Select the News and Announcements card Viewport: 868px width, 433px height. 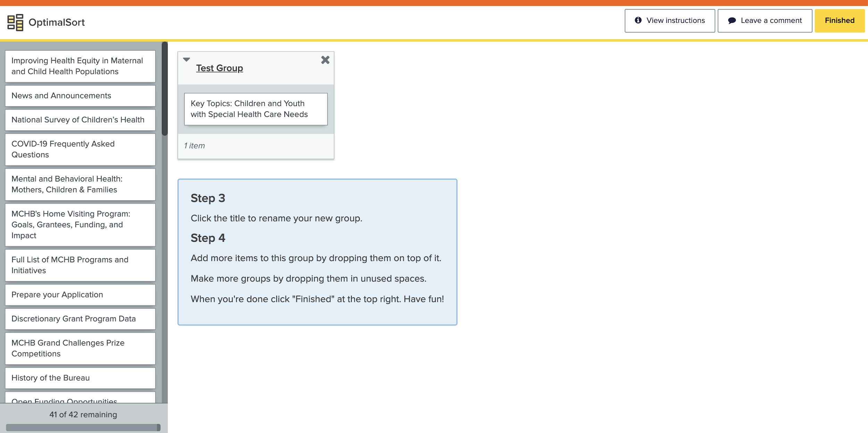pyautogui.click(x=80, y=96)
